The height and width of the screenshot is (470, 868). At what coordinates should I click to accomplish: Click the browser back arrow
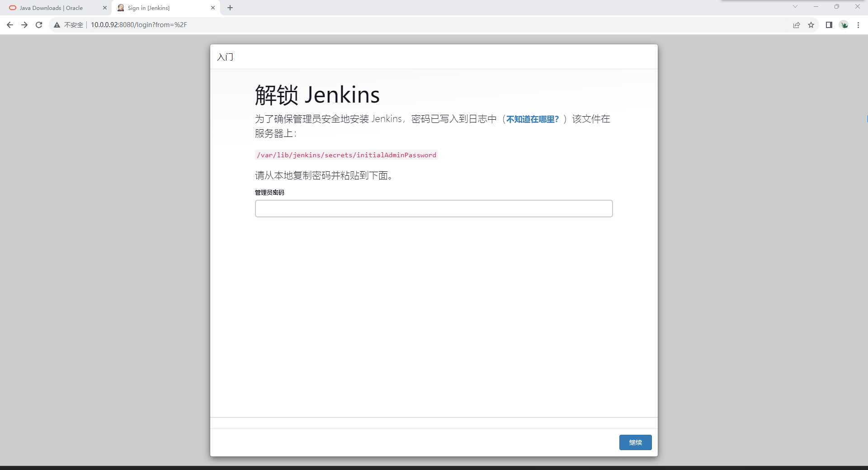click(x=10, y=25)
